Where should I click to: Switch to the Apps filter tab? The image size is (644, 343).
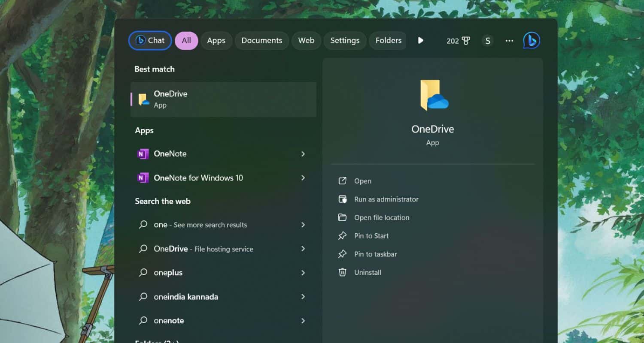[216, 41]
